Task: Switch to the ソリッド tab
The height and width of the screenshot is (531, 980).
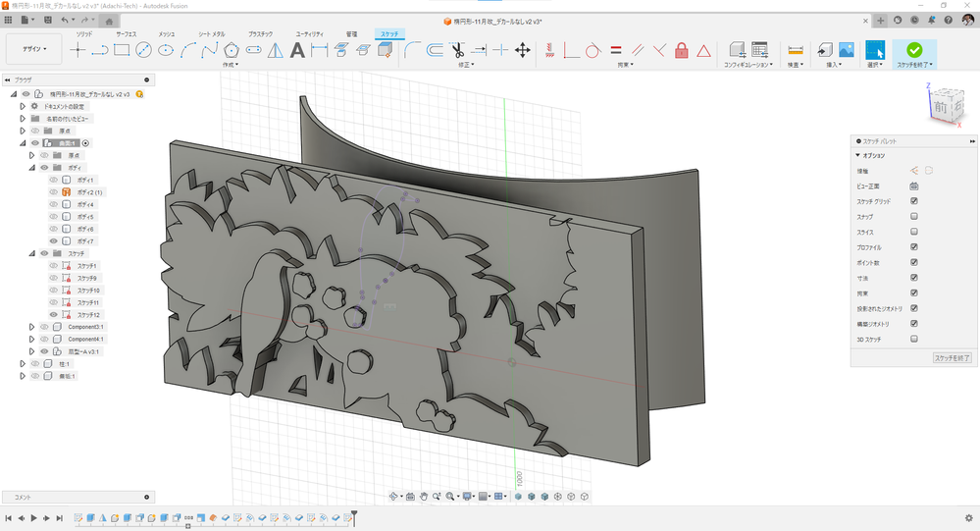Action: (x=84, y=33)
